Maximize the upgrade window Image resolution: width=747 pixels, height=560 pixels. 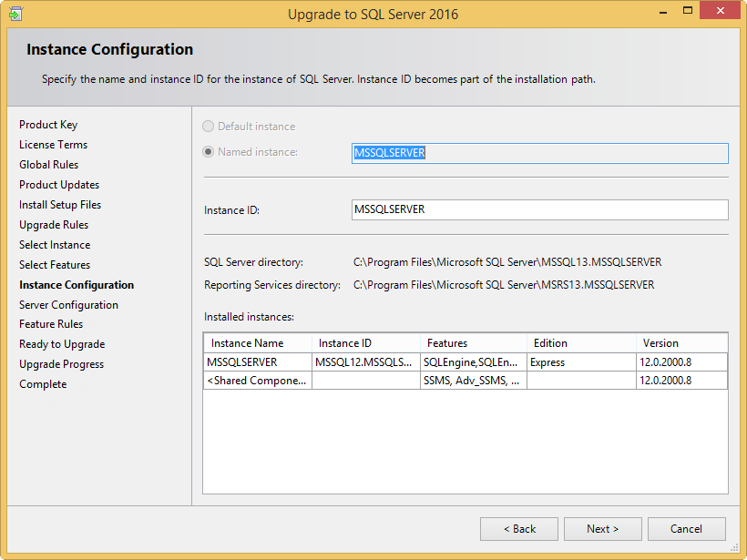point(688,11)
